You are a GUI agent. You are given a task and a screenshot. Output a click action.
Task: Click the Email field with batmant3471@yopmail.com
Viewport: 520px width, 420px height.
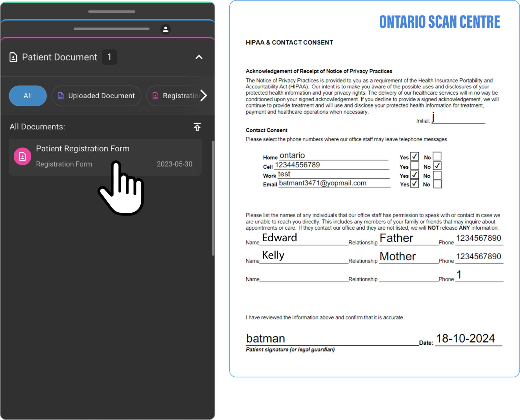pos(334,183)
